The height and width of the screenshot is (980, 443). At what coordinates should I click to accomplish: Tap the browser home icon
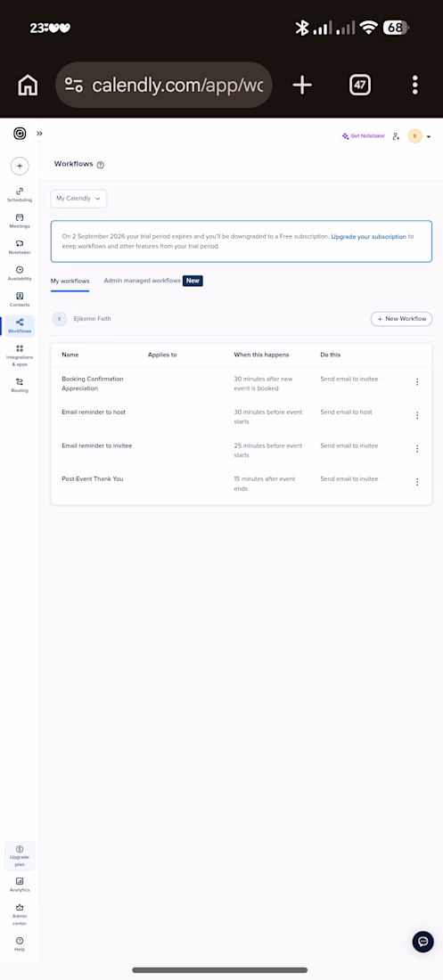[28, 85]
